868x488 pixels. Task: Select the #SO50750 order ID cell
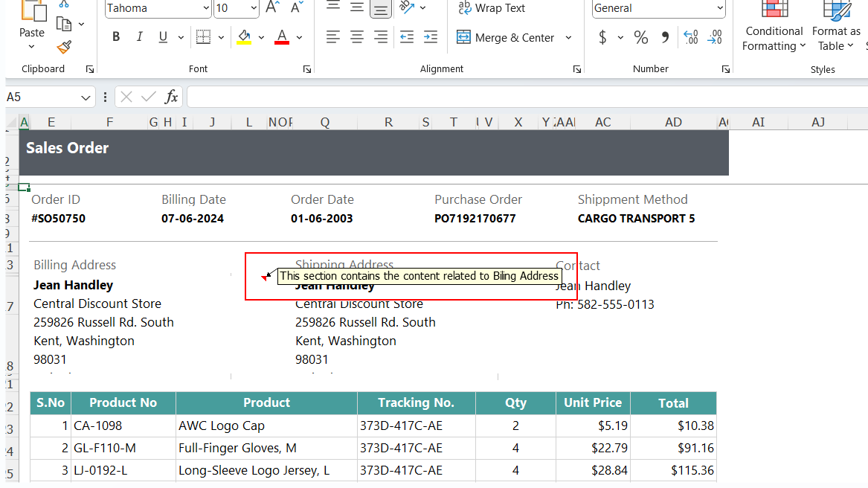click(x=58, y=219)
